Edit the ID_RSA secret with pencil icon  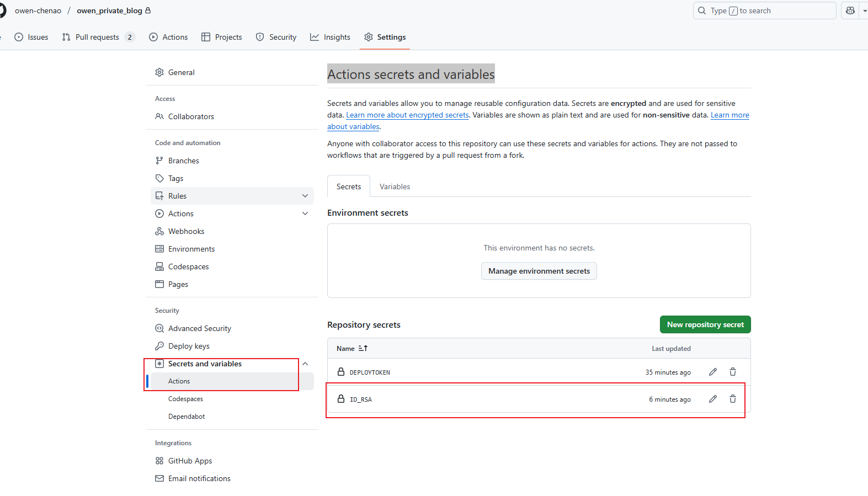click(x=713, y=399)
